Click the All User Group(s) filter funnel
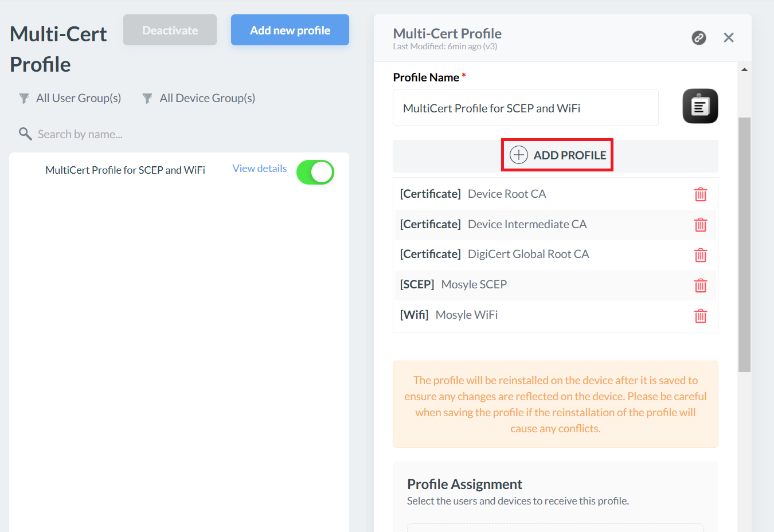 click(x=24, y=99)
